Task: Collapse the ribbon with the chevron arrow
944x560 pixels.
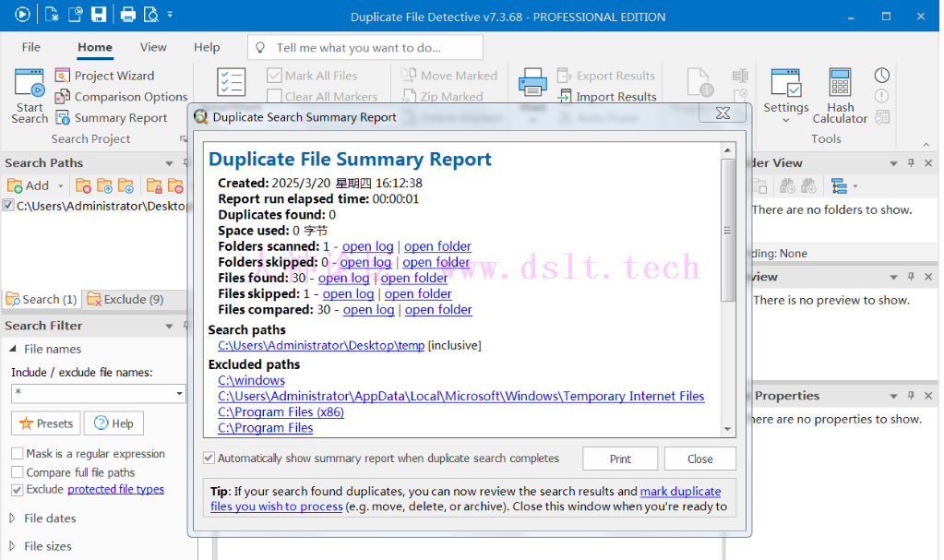Action: click(926, 145)
